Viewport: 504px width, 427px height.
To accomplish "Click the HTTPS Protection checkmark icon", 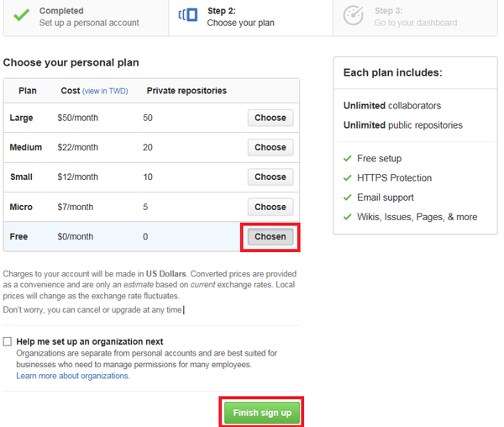I will [x=348, y=178].
